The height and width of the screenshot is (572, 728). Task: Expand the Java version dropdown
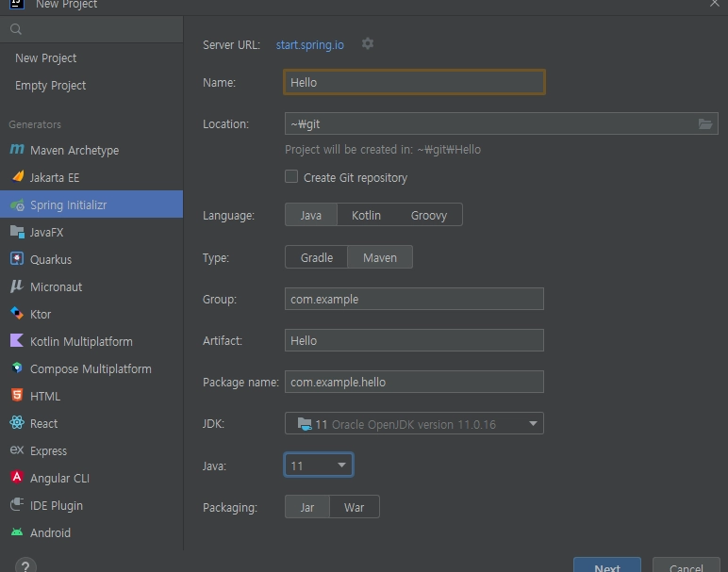coord(340,466)
